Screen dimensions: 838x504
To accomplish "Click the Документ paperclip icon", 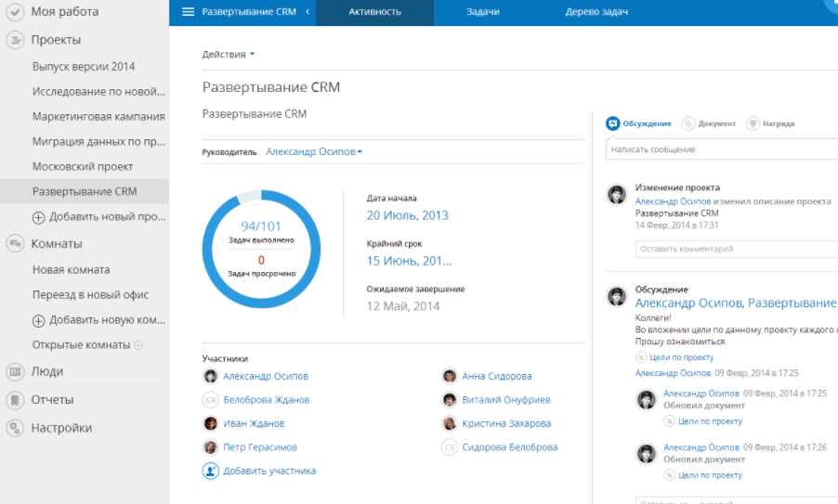I will 688,123.
